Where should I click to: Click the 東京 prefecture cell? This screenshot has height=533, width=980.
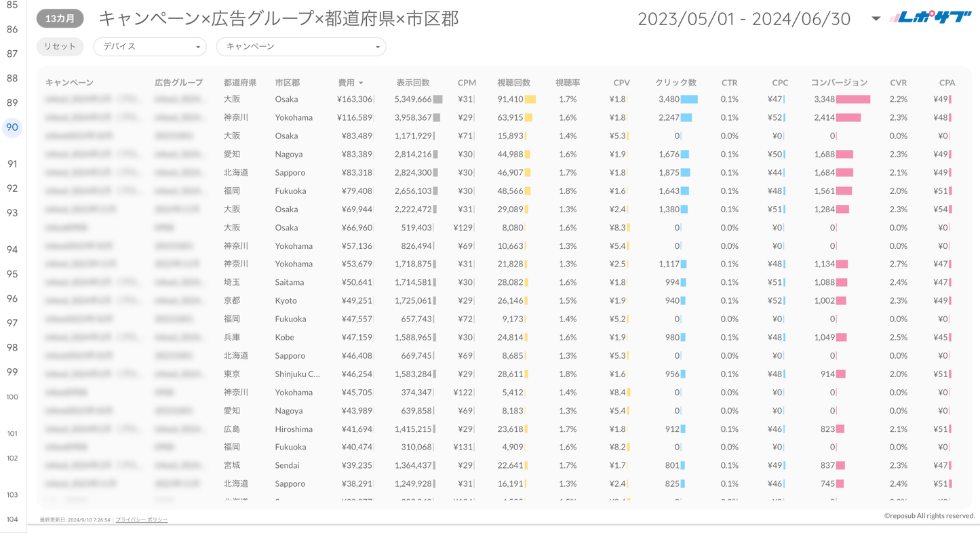click(x=232, y=374)
